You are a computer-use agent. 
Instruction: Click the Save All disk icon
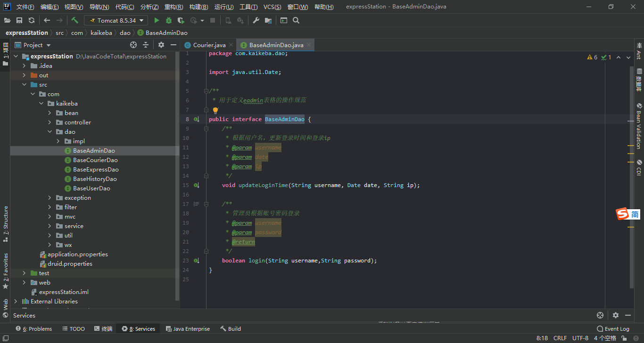click(x=19, y=20)
